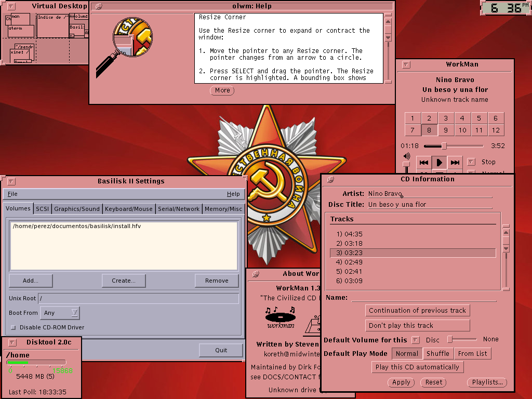
Task: Select track 1 in WorkMan
Action: point(413,118)
